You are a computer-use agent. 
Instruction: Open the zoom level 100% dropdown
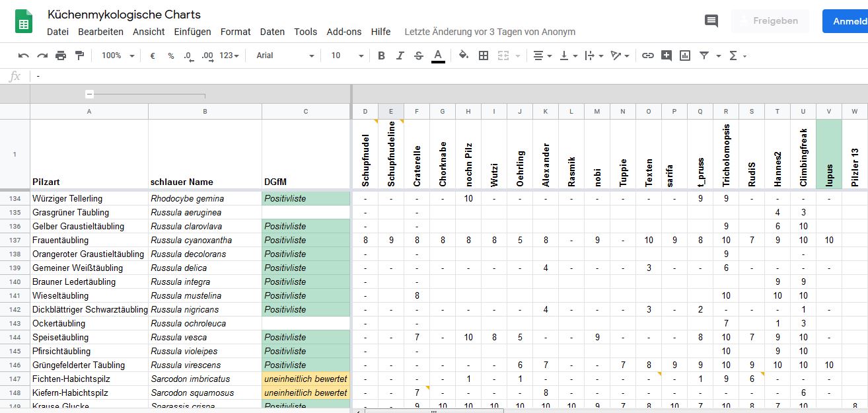pyautogui.click(x=118, y=56)
